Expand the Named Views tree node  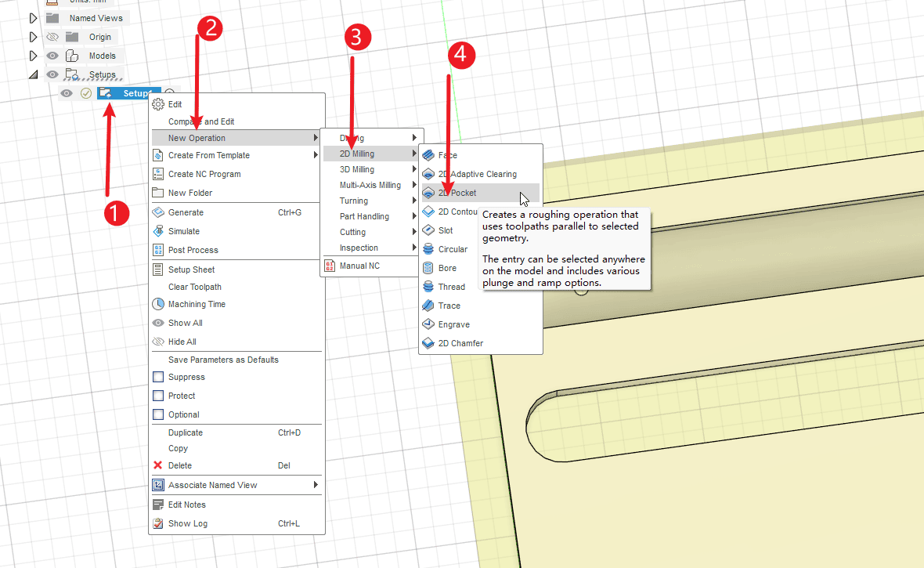pos(33,18)
